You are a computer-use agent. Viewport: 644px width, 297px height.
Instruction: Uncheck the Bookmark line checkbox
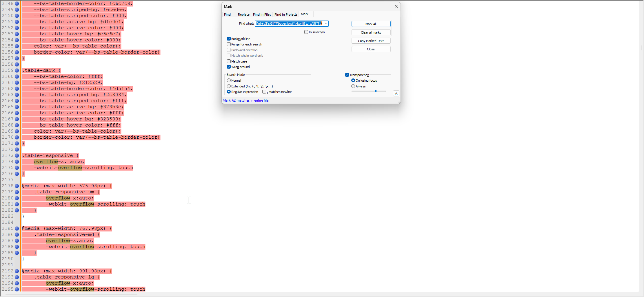(x=229, y=39)
